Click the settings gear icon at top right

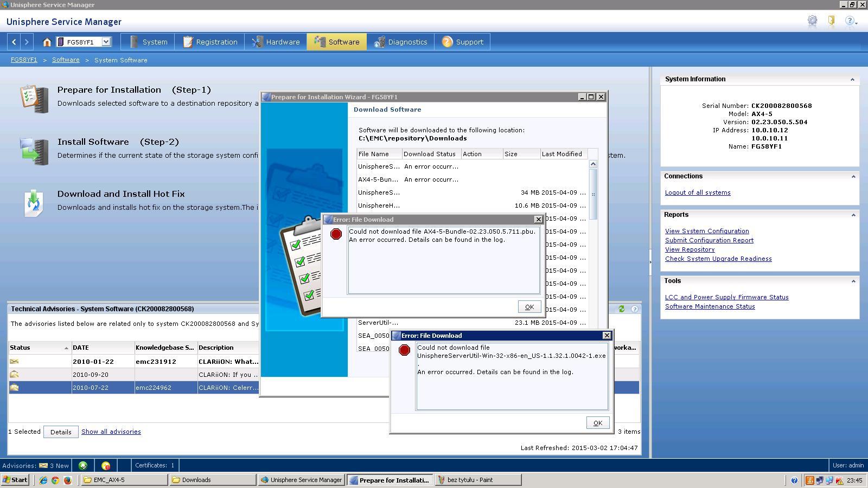click(x=812, y=21)
